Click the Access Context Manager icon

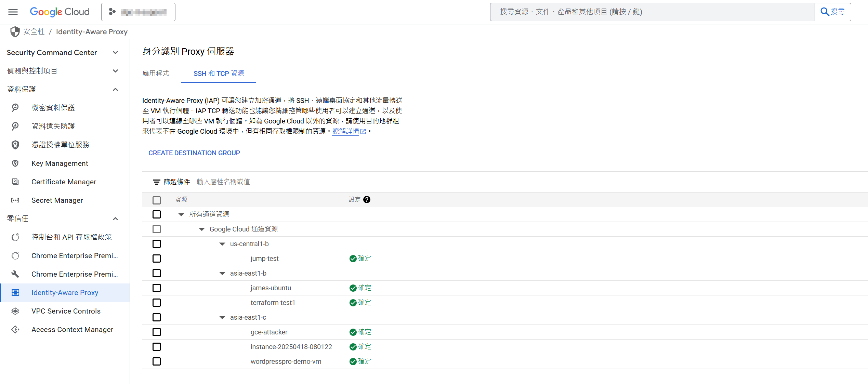coord(15,329)
